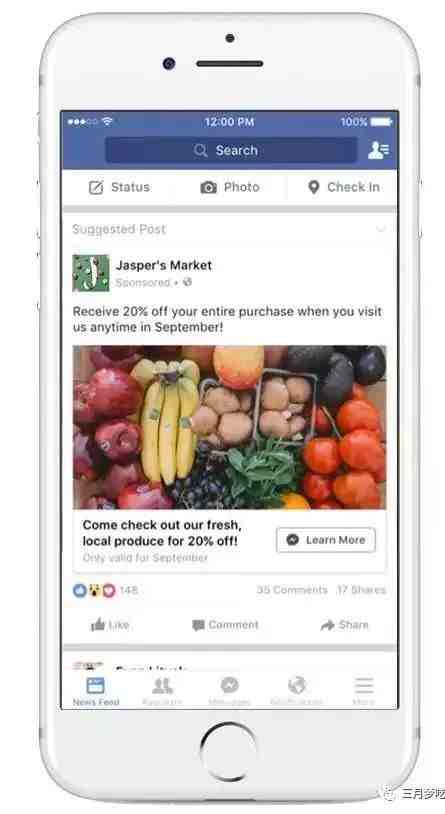The image size is (445, 814).
Task: Comment on the sponsored post
Action: [x=225, y=625]
